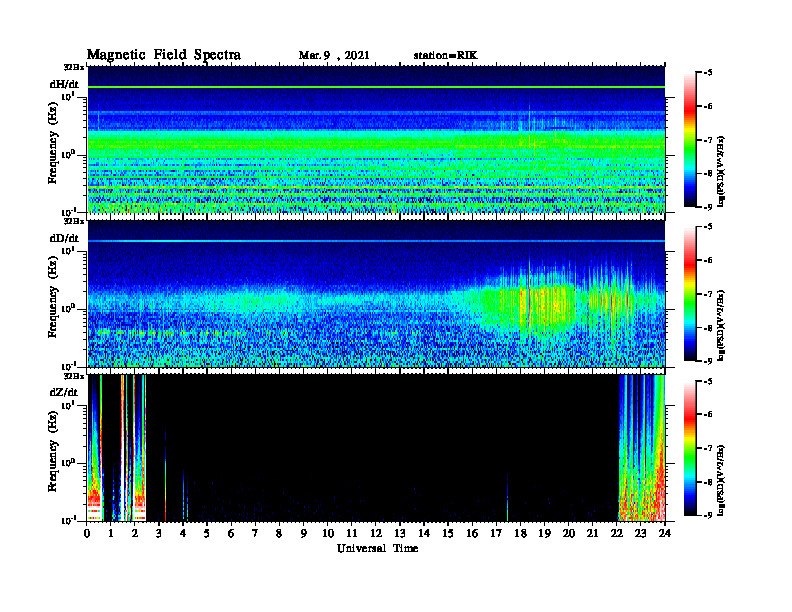Click hour tick label 17 on time axis

[x=496, y=533]
